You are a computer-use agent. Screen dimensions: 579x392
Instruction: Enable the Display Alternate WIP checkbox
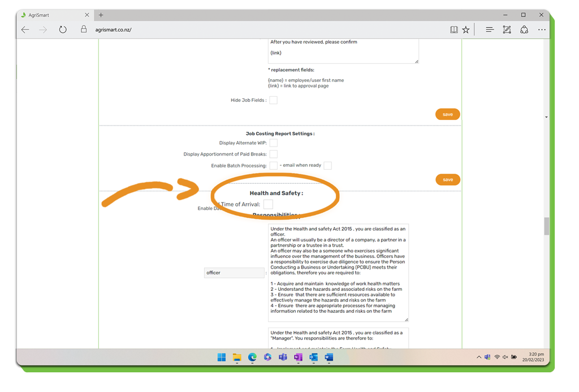tap(273, 143)
